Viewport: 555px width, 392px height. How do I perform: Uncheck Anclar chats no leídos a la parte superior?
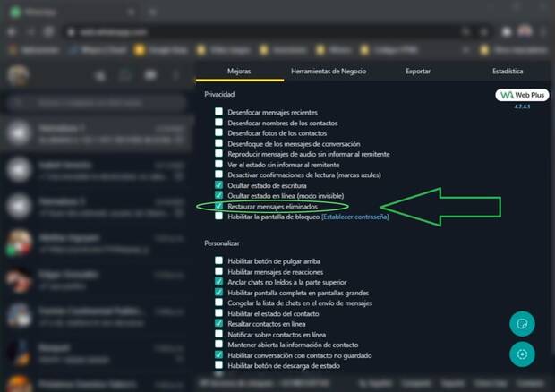(218, 281)
